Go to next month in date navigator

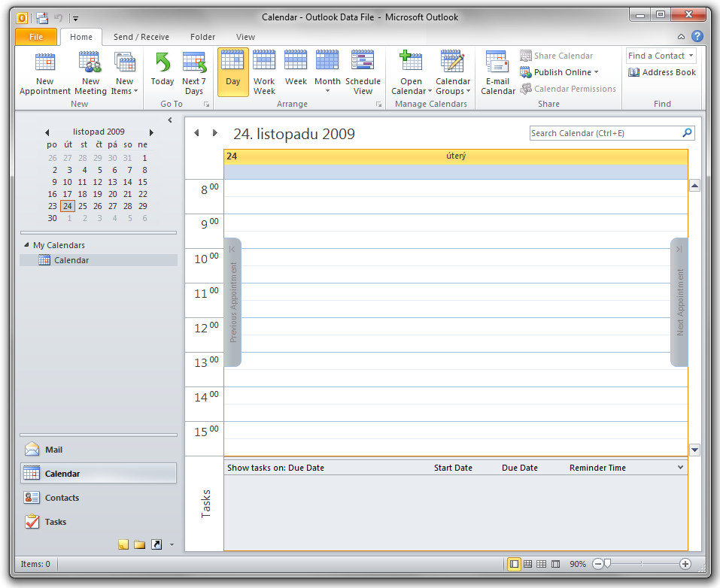[x=151, y=132]
